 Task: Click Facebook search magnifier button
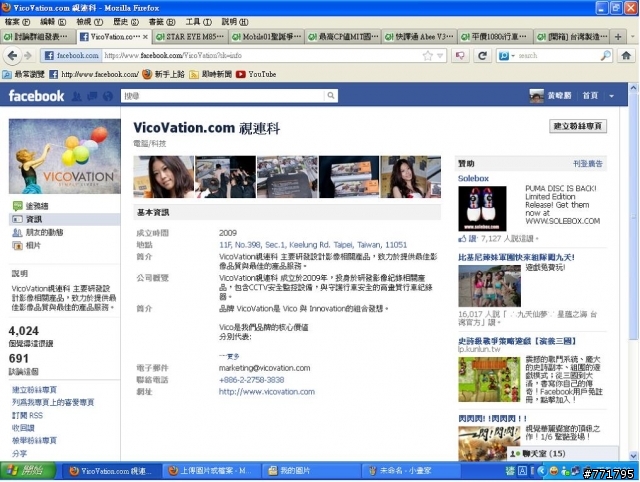tap(331, 96)
